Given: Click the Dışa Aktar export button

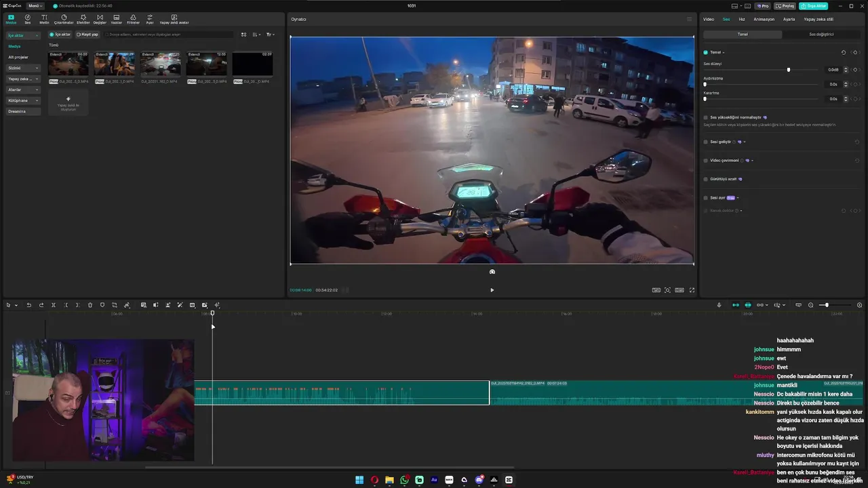Looking at the screenshot, I should pos(813,6).
